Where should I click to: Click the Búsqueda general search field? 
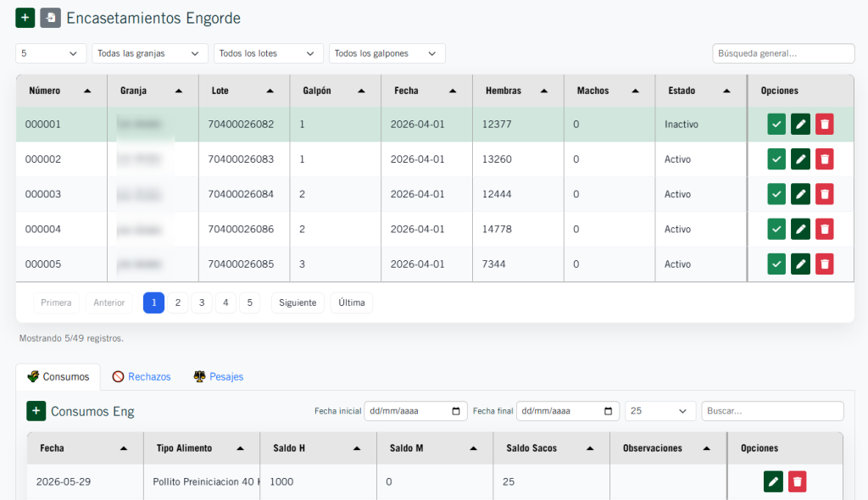[x=783, y=53]
